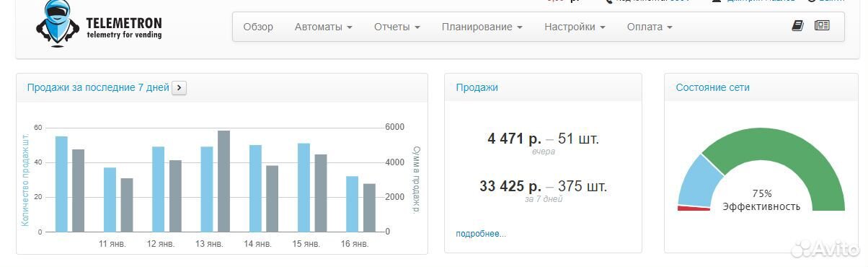The image size is (868, 267).
Task: Expand the Оплата dropdown menu
Action: (x=650, y=27)
